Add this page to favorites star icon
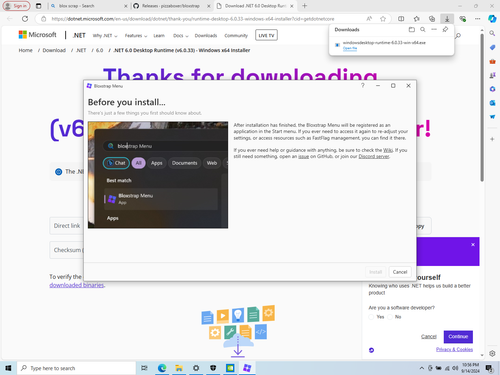This screenshot has width=500, height=375. 383,19
